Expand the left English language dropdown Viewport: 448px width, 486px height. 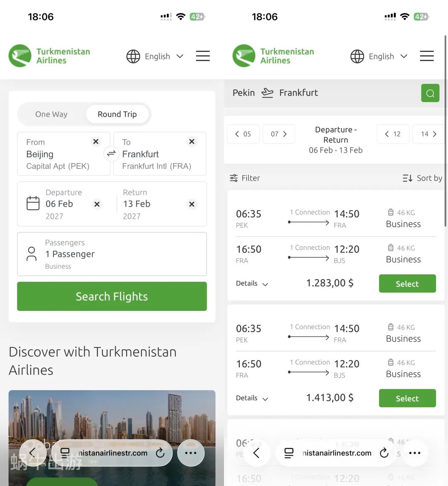155,56
